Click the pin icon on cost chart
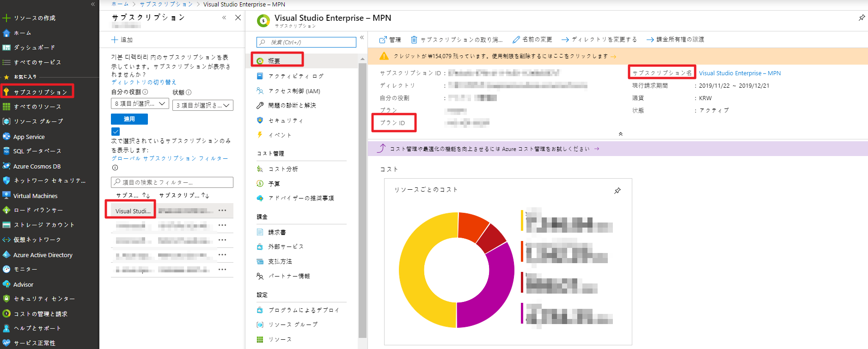This screenshot has height=349, width=868. point(617,191)
